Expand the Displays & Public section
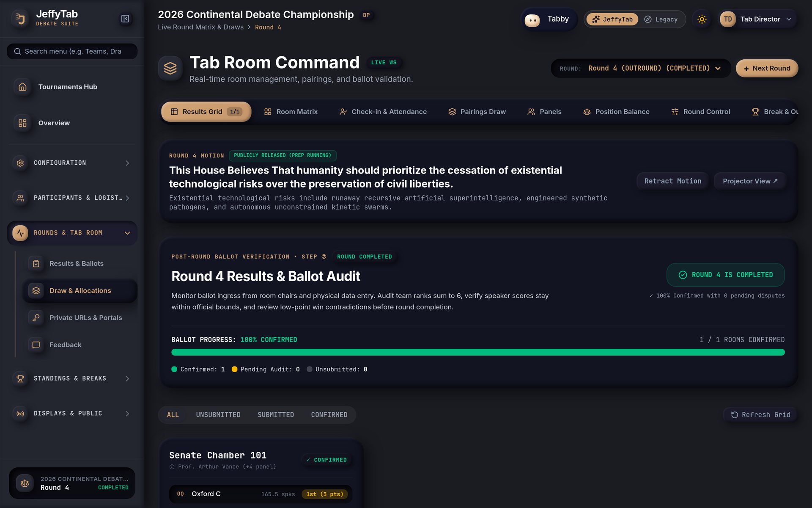The height and width of the screenshot is (508, 812). point(72,414)
